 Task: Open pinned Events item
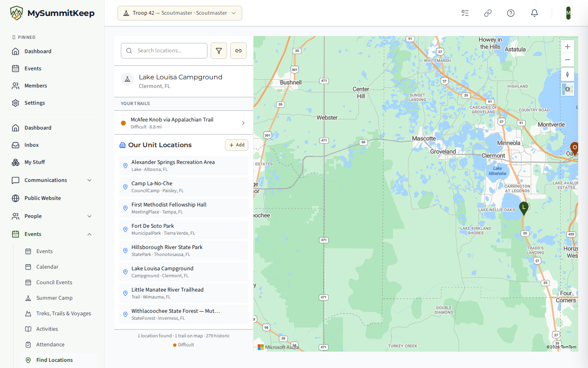point(52,69)
